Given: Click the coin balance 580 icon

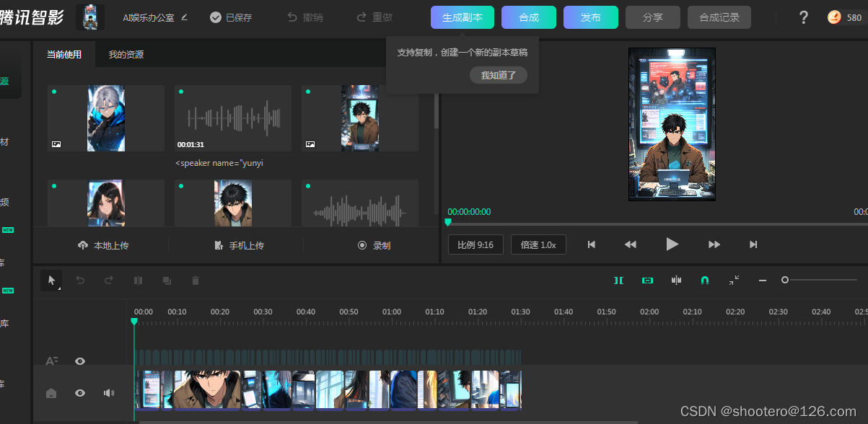Looking at the screenshot, I should point(834,17).
